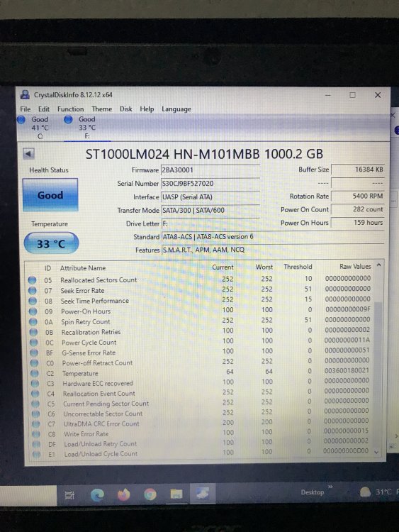Click the Features field S.M.A.R.T., APM, AAM, NCQ
The width and height of the screenshot is (399, 532).
pos(273,250)
